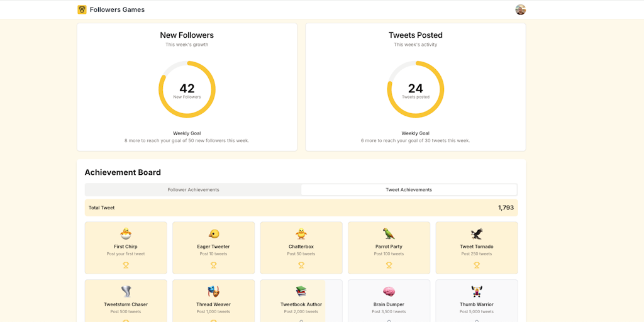
Task: Click the Followers Games title link
Action: click(117, 9)
